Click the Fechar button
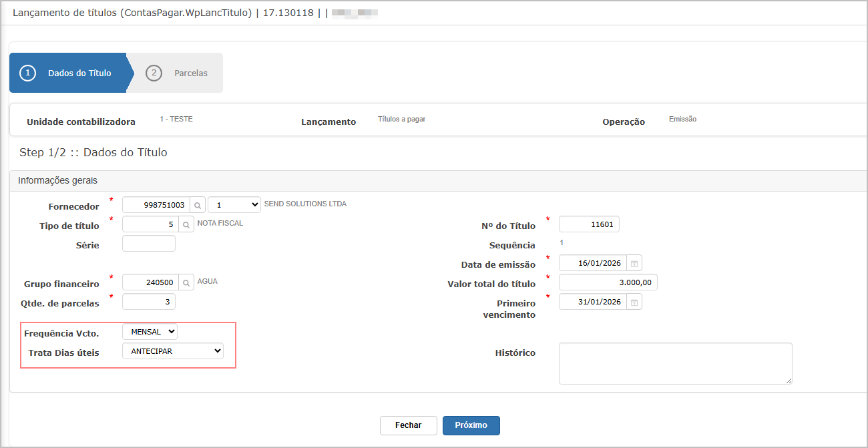The image size is (868, 448). point(408,425)
